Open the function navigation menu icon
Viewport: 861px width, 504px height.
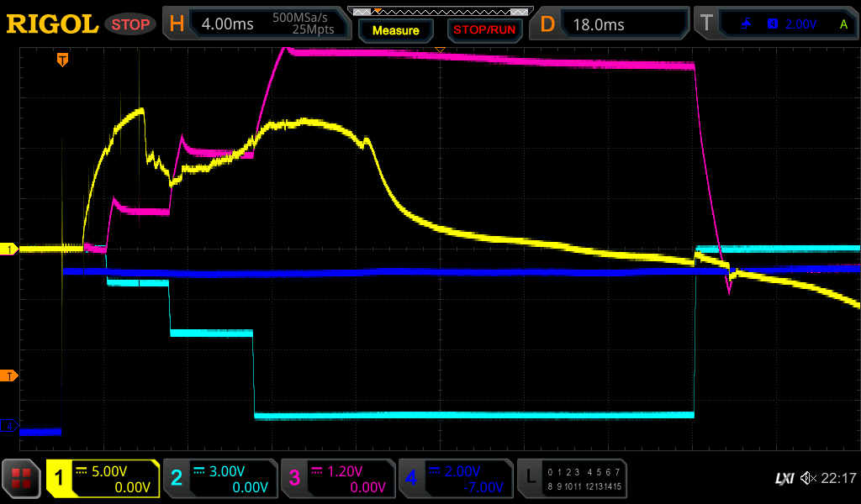coord(21,479)
